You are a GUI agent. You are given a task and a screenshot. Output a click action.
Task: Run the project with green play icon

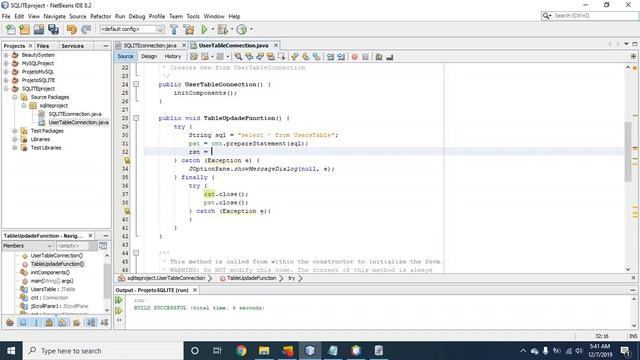pyautogui.click(x=204, y=29)
